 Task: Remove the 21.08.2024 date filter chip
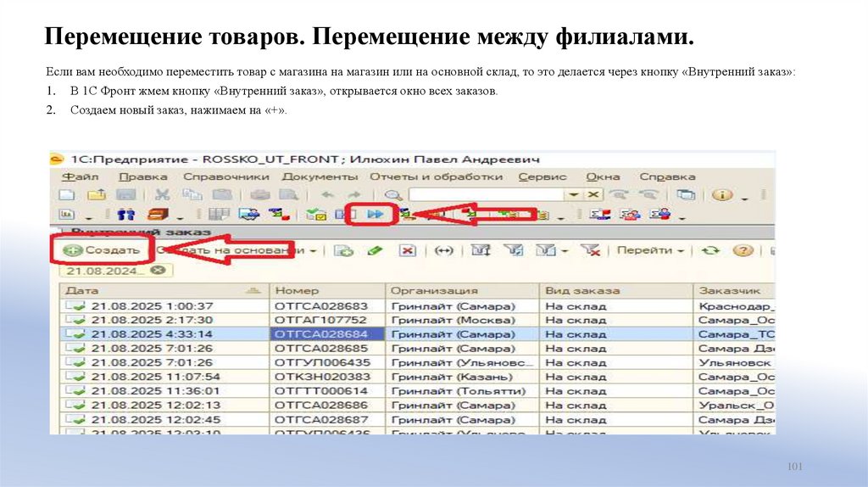point(159,271)
